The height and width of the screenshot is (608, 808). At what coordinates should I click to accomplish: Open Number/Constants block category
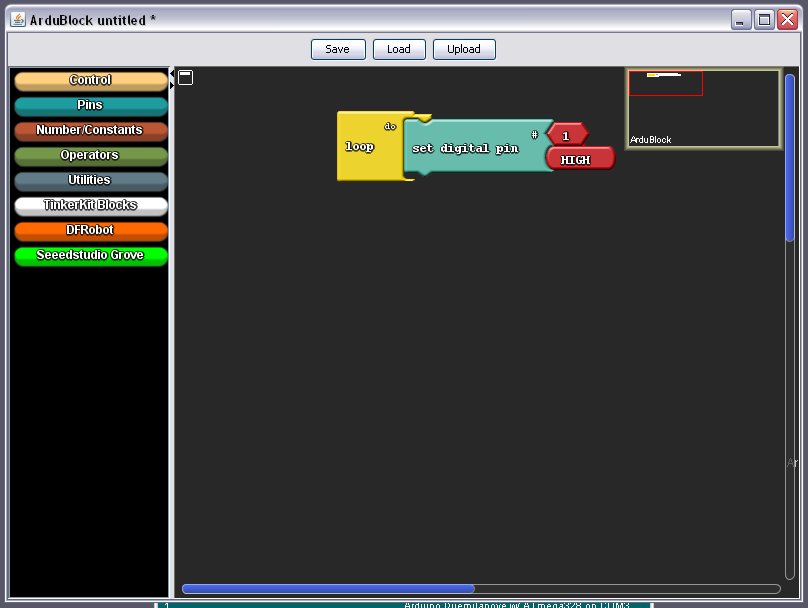point(90,131)
